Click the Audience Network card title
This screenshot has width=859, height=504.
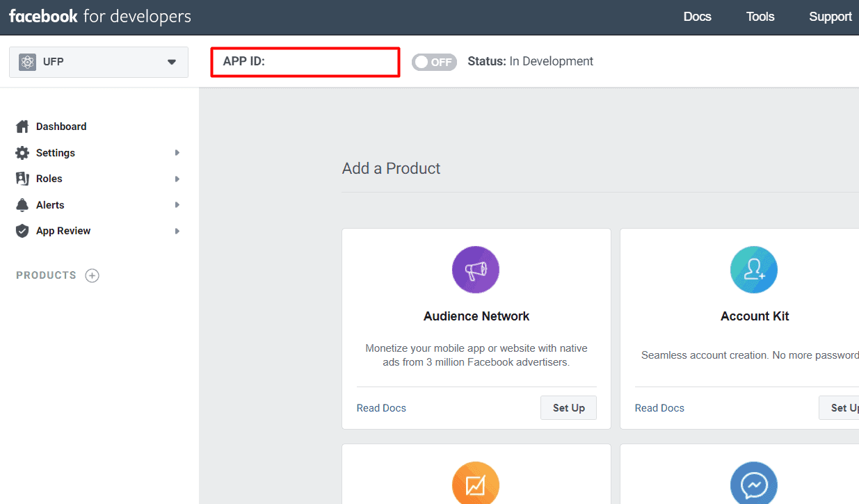point(476,316)
